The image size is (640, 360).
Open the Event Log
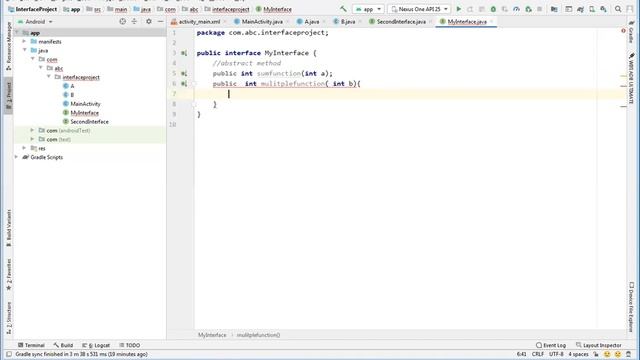point(551,345)
